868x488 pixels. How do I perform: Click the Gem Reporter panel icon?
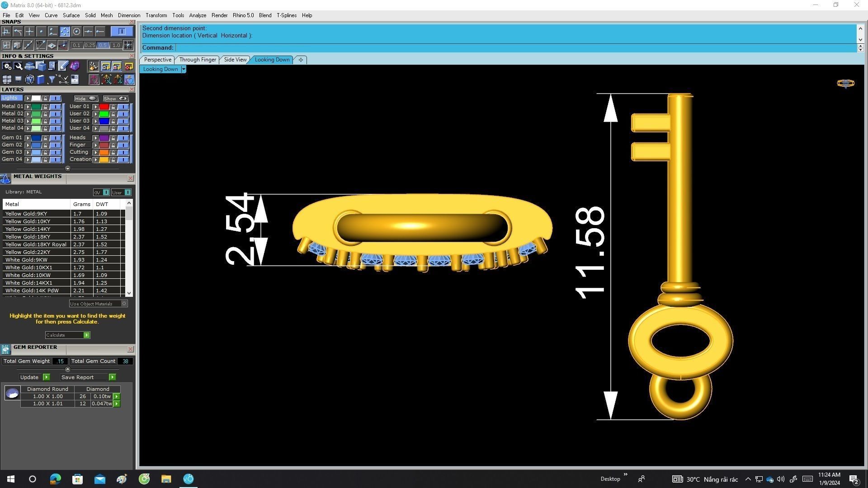pos(5,349)
